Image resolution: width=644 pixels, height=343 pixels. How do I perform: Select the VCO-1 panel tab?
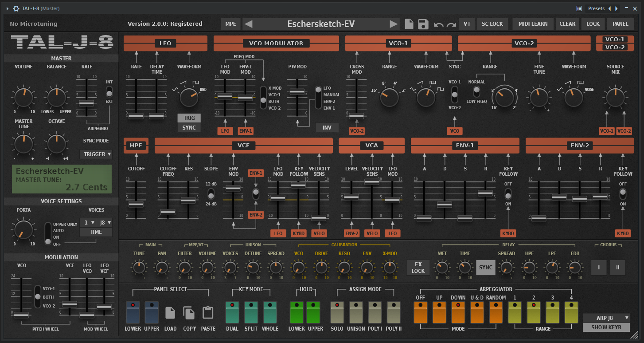coord(615,39)
